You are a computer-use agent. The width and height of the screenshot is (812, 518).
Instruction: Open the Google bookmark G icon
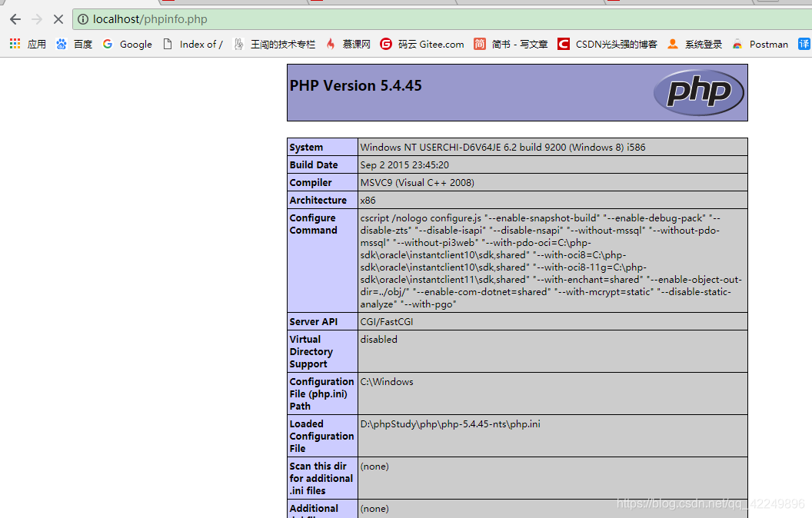pyautogui.click(x=108, y=44)
